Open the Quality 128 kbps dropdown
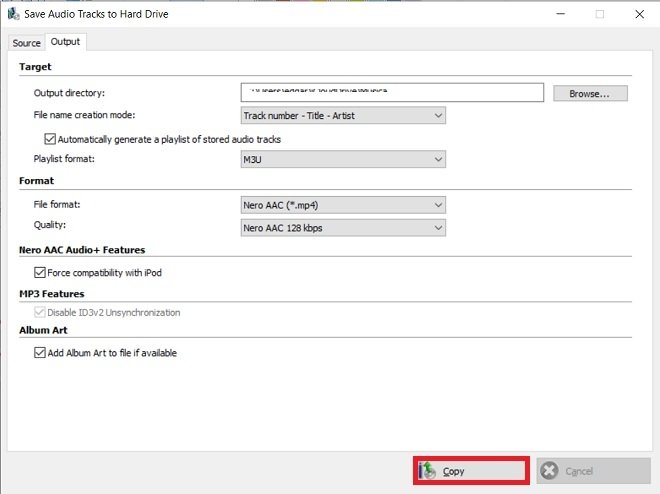Viewport: 660px width, 494px height. pos(343,228)
